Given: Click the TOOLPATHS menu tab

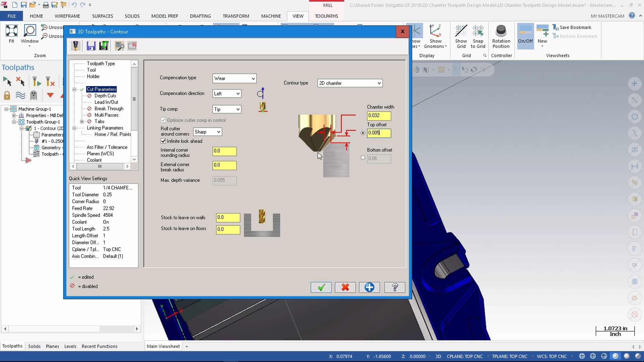Looking at the screenshot, I should click(326, 16).
